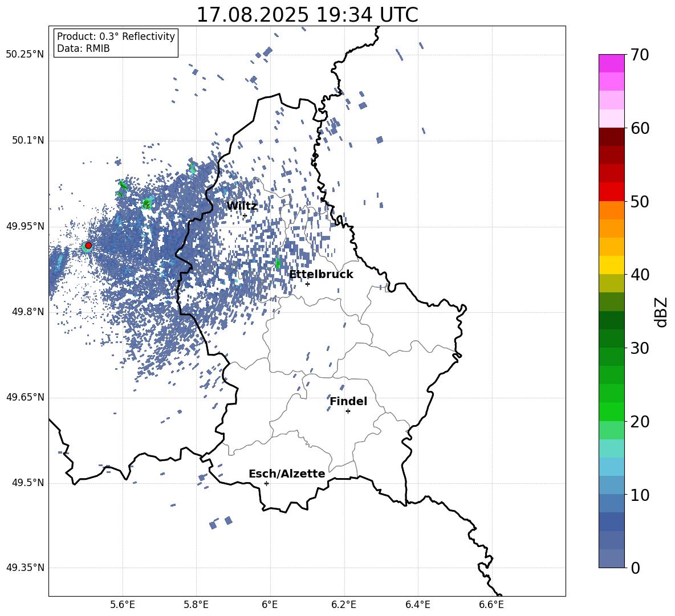
Task: Click the Data: RMIB text
Action: (x=83, y=48)
